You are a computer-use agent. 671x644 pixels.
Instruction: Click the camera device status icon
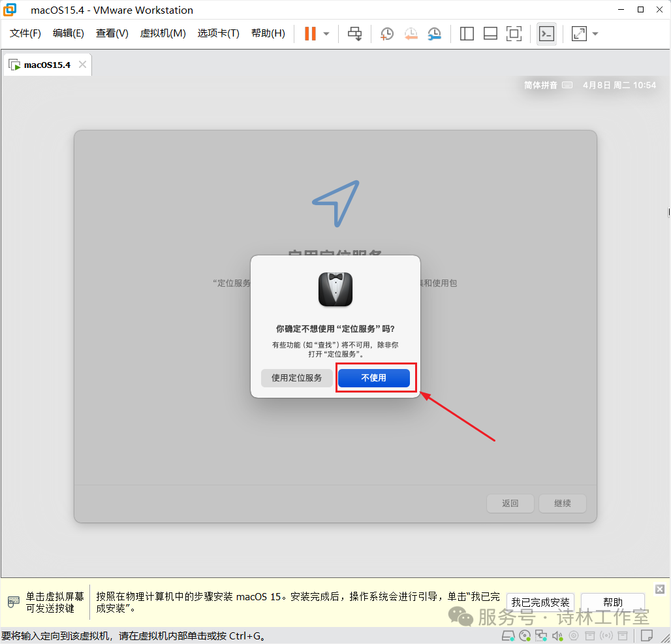pyautogui.click(x=574, y=636)
